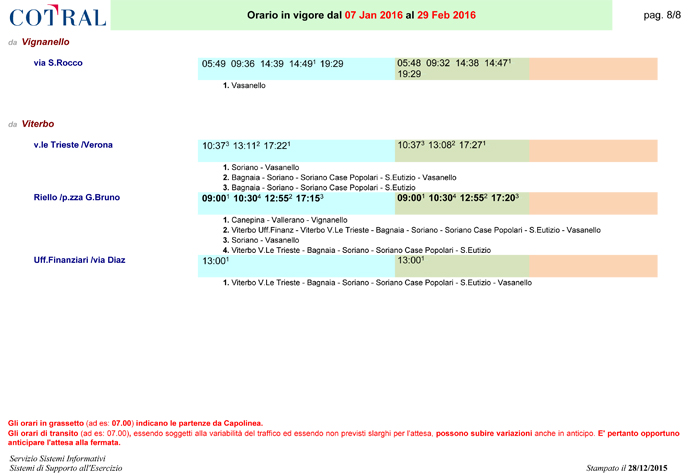Select 10:37 in v.le Trieste blue cell

[216, 146]
